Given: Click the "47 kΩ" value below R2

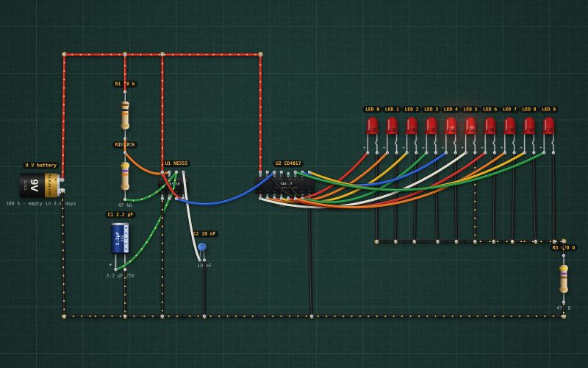Looking at the screenshot, I should [125, 205].
